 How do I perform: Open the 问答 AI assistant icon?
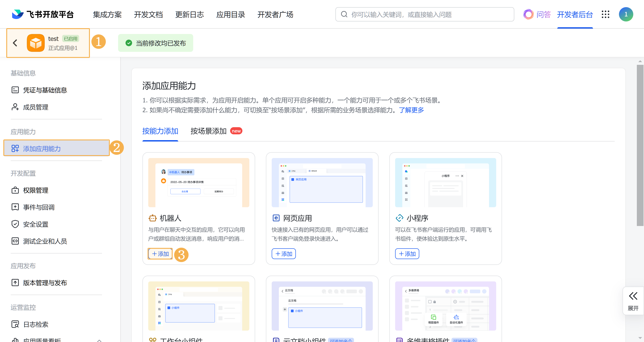pos(528,15)
